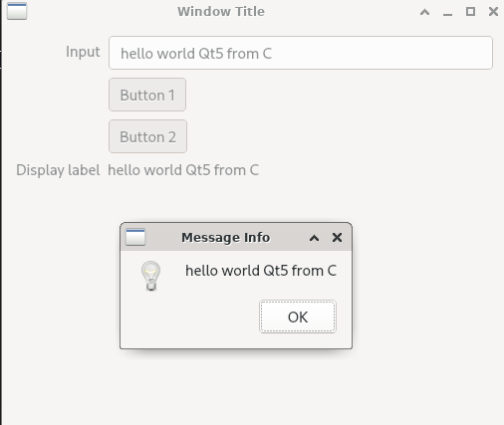Click OK in the message dialog
This screenshot has height=425, width=504.
298,317
